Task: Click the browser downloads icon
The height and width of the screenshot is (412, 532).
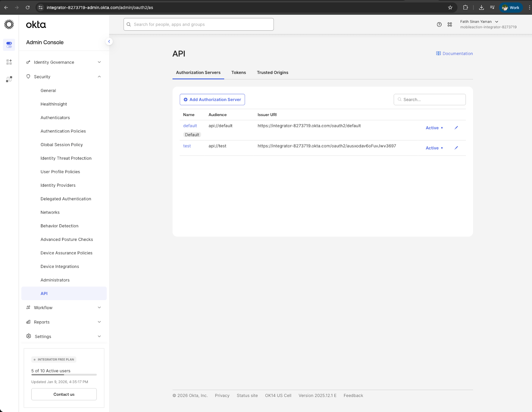Action: click(481, 7)
